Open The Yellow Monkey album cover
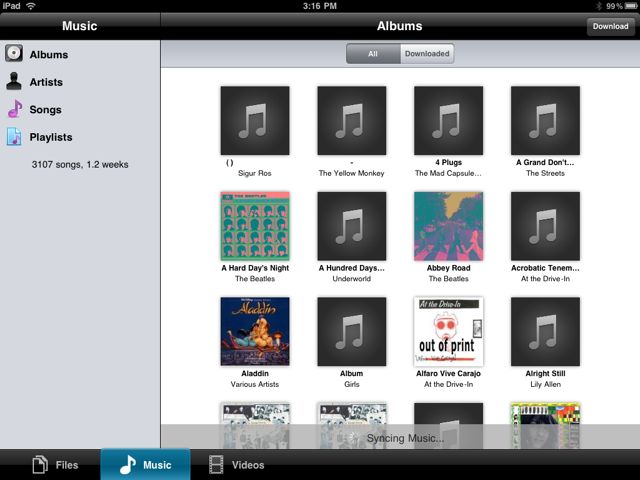The image size is (640, 480). pyautogui.click(x=351, y=120)
